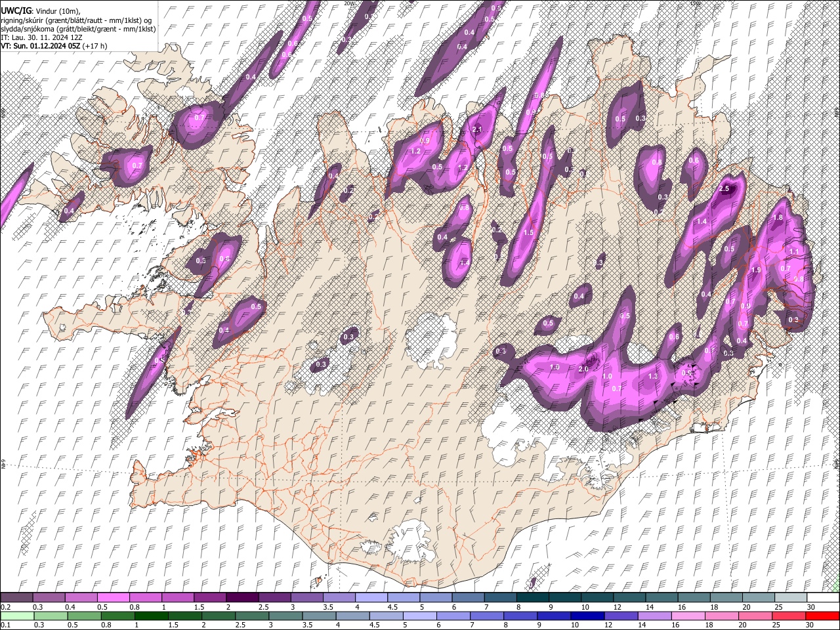
Task: Pick the rain-scale swatch starting at 2.5
Action: pyautogui.click(x=252, y=616)
